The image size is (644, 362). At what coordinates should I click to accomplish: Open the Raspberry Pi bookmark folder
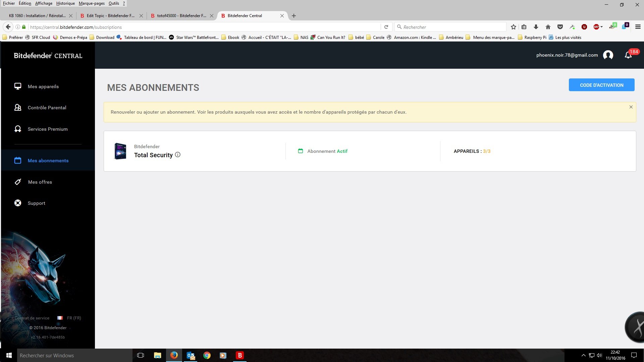coord(532,38)
